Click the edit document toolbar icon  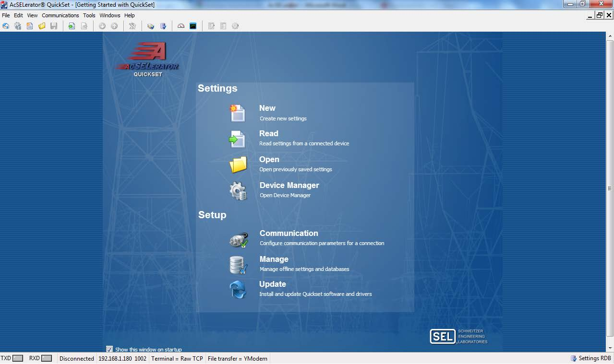pos(211,26)
